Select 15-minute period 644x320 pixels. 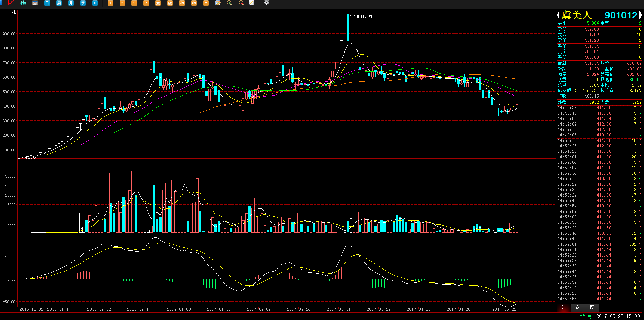(146, 3)
